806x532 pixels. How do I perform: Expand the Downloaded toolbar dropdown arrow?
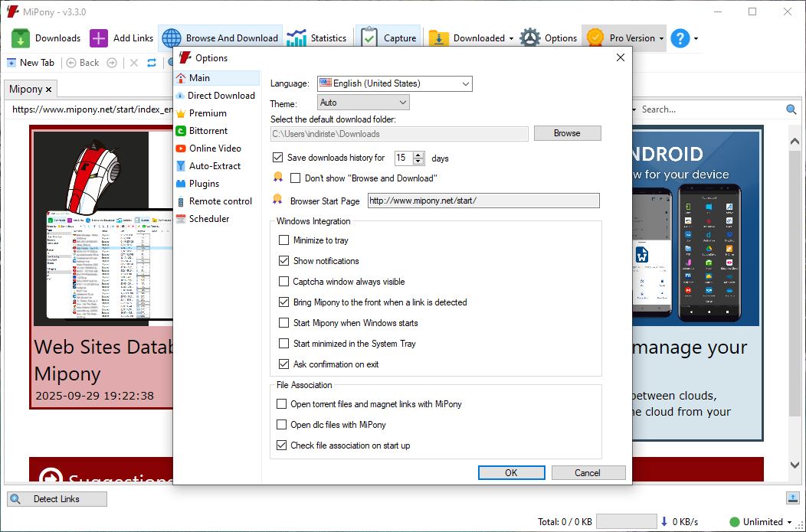click(x=511, y=38)
